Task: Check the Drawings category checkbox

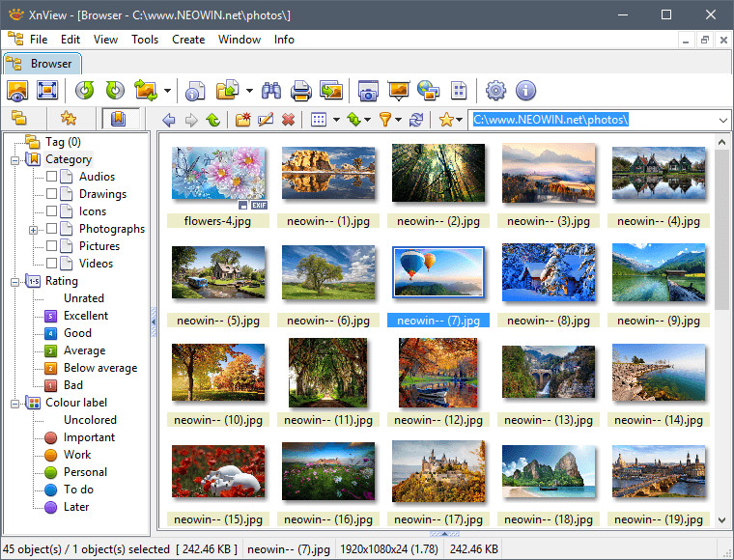Action: (x=52, y=194)
